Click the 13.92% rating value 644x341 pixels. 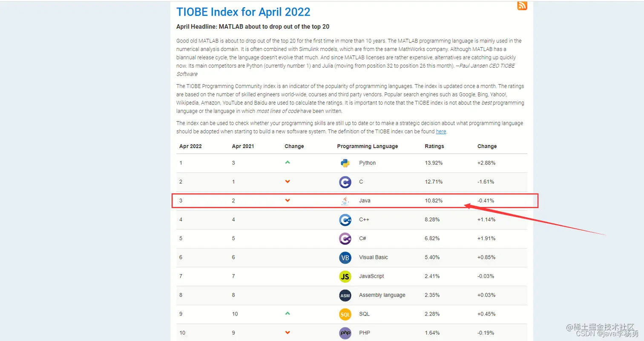(434, 163)
